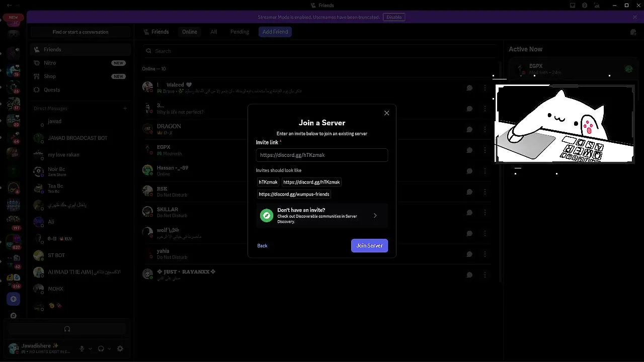Open more options for EGPX friend row
644x362 pixels.
[485, 150]
